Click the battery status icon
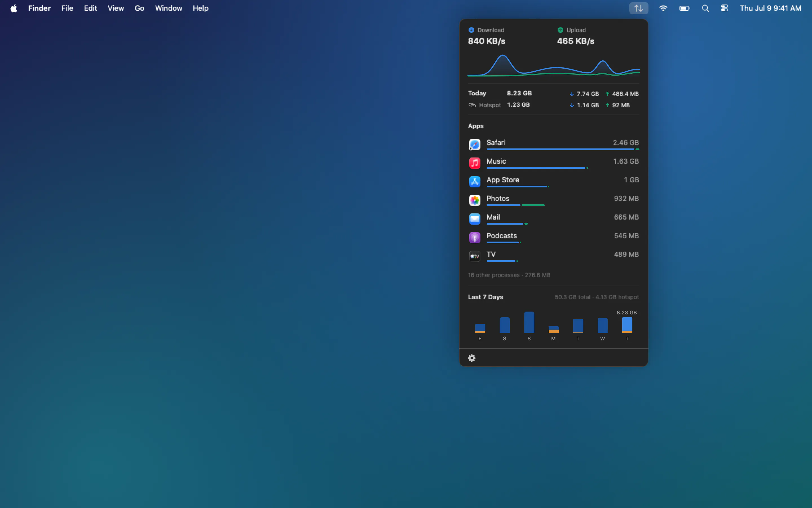The height and width of the screenshot is (508, 812). tap(685, 8)
